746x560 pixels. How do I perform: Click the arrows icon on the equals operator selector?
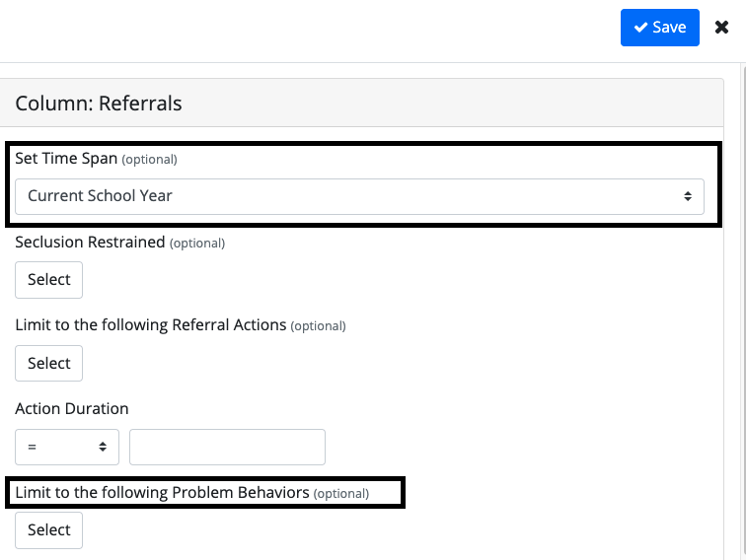click(x=103, y=447)
